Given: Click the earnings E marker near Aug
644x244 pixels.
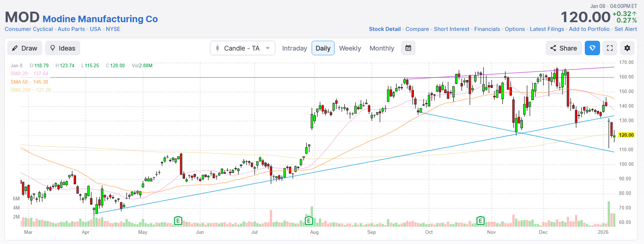Looking at the screenshot, I should (308, 220).
